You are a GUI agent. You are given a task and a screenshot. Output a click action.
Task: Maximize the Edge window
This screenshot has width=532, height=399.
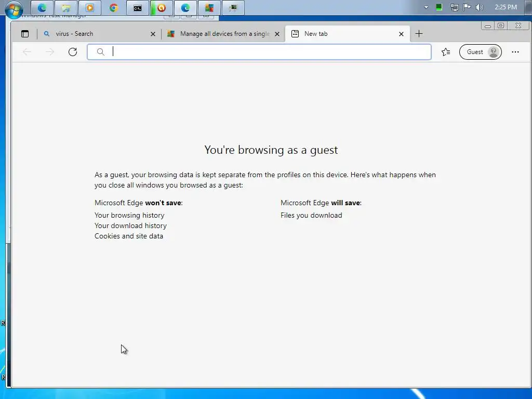point(501,26)
